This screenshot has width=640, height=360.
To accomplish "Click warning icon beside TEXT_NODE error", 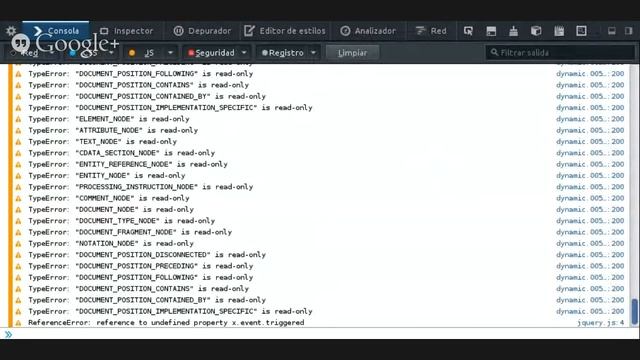I will [x=18, y=142].
